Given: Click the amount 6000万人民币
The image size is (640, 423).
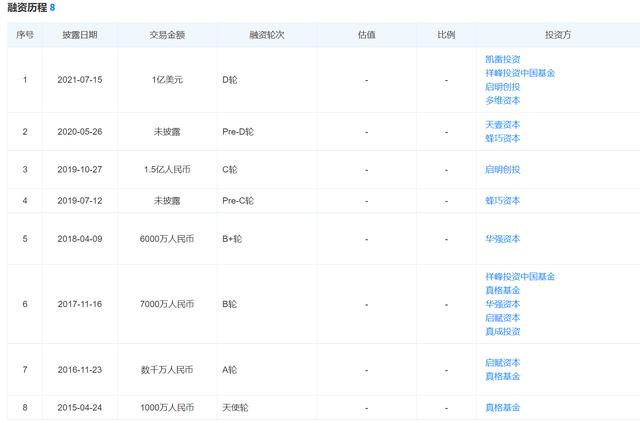Looking at the screenshot, I should [167, 239].
